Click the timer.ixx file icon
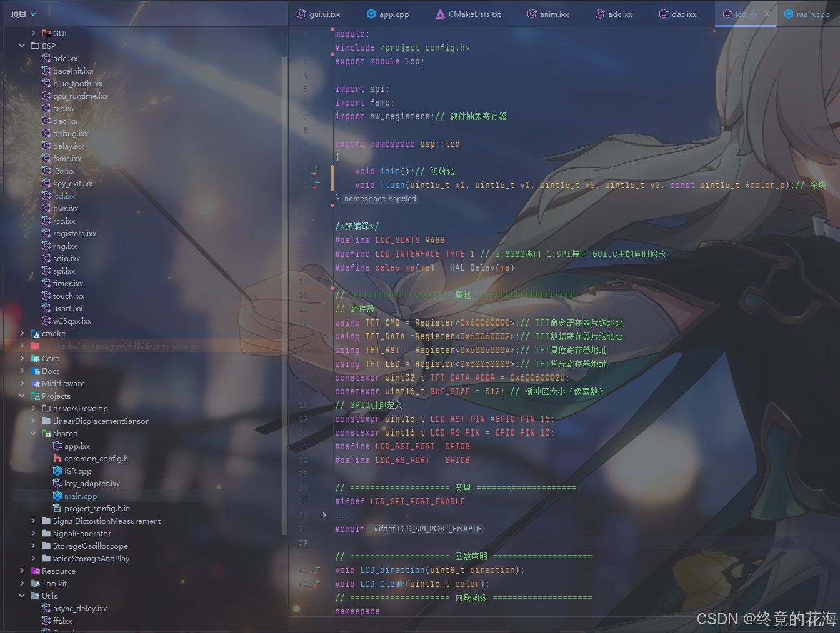This screenshot has width=840, height=633. point(46,283)
